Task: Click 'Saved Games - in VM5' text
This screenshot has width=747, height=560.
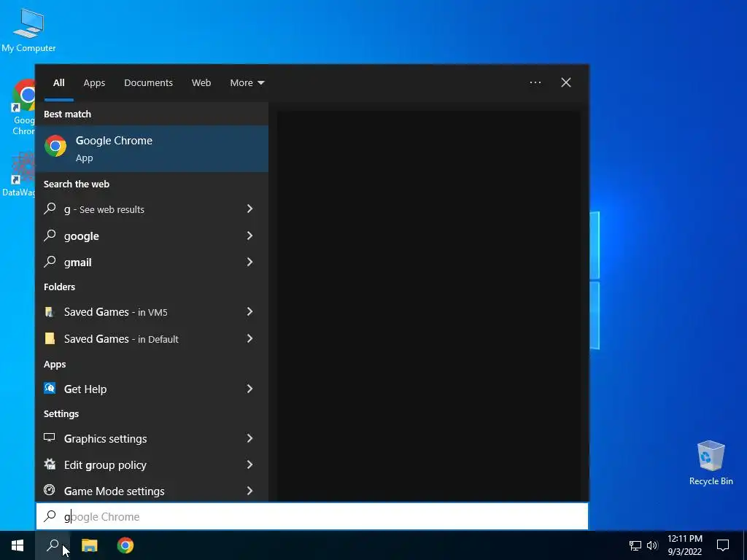Action: pos(116,312)
